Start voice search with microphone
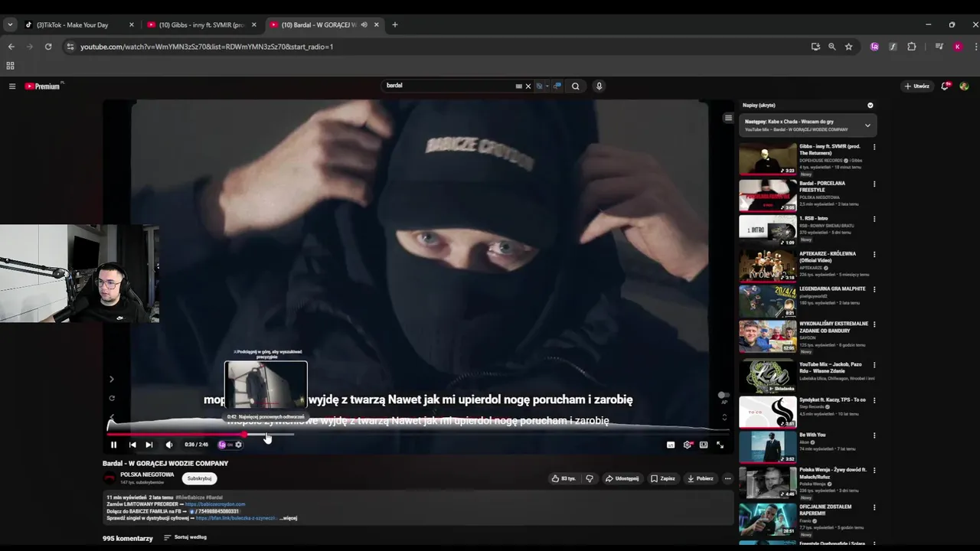Screen dimensions: 980x551 coord(599,86)
